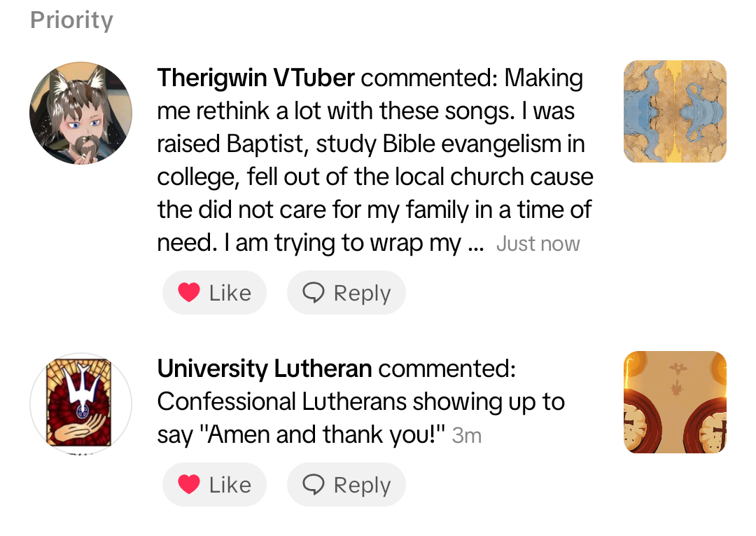The width and height of the screenshot is (756, 536).
Task: Expand the truncated comment via the ellipsis
Action: [x=475, y=244]
